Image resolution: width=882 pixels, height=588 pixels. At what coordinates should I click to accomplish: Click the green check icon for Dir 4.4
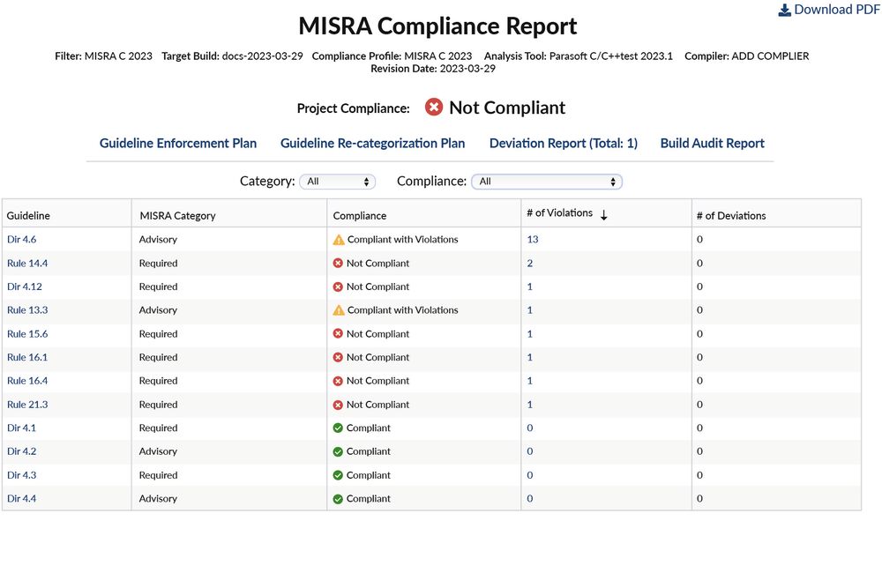338,499
